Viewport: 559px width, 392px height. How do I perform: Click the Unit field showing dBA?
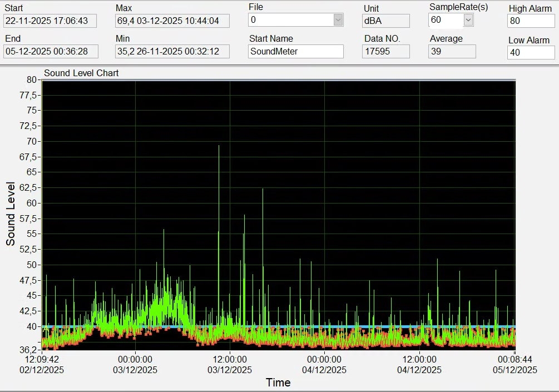click(x=386, y=21)
